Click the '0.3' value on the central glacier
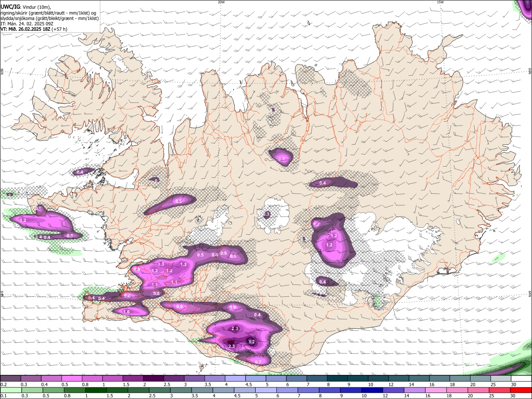The width and height of the screenshot is (532, 399). point(267,214)
